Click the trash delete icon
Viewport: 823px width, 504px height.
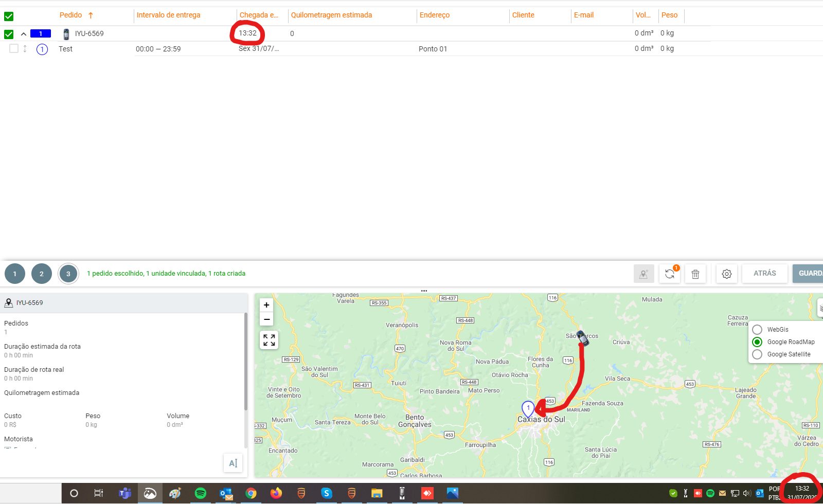pos(695,274)
